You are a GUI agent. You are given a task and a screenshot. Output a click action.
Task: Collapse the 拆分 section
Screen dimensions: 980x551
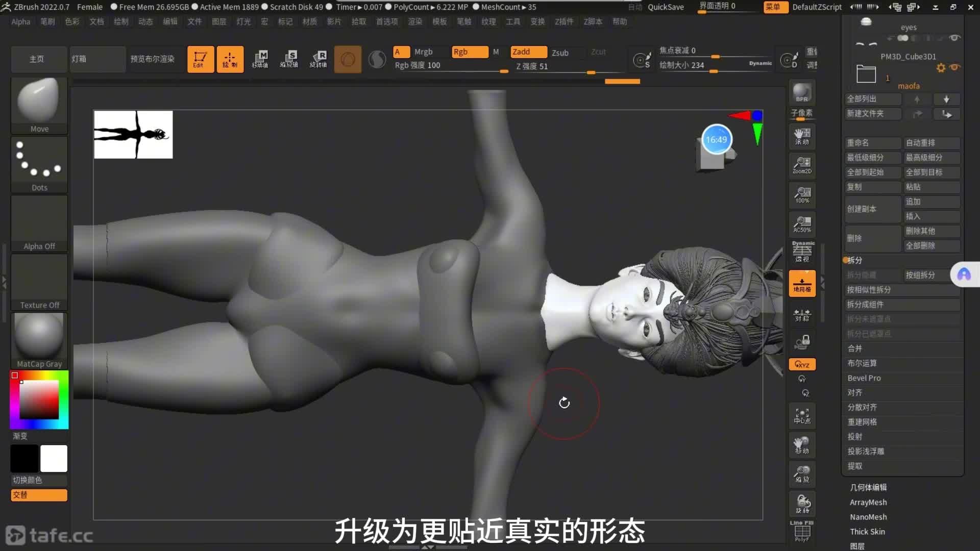click(855, 260)
